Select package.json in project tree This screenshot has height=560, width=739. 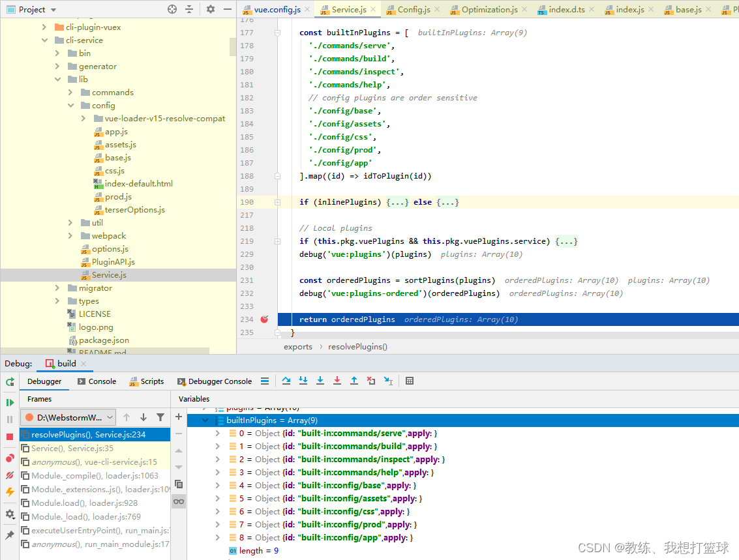pyautogui.click(x=104, y=340)
